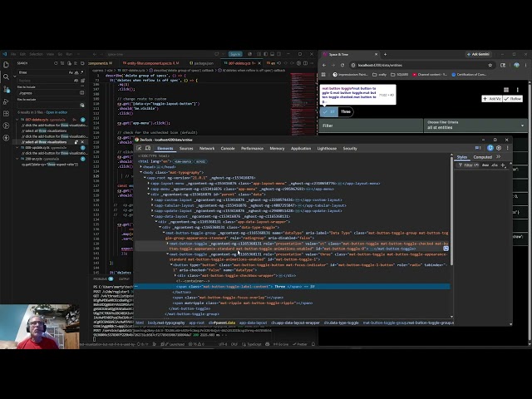Open the grid layout icon in the app
The height and width of the screenshot is (399, 532).
click(506, 90)
